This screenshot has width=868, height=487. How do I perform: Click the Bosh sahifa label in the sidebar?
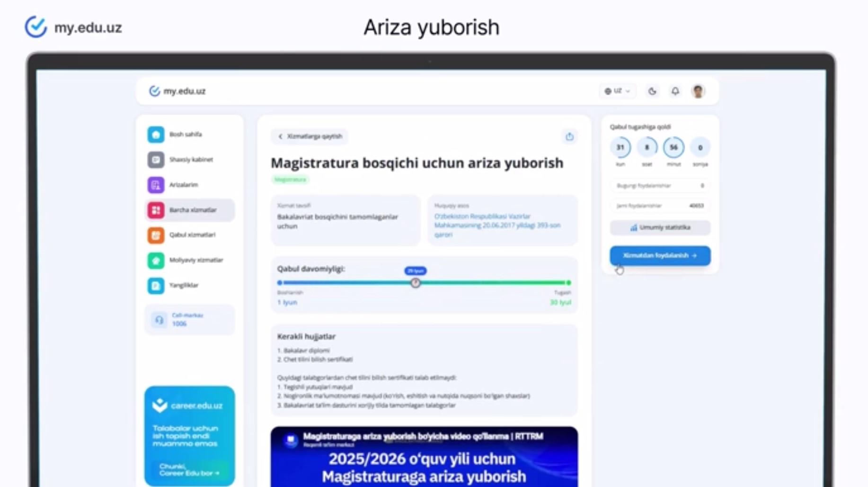186,135
